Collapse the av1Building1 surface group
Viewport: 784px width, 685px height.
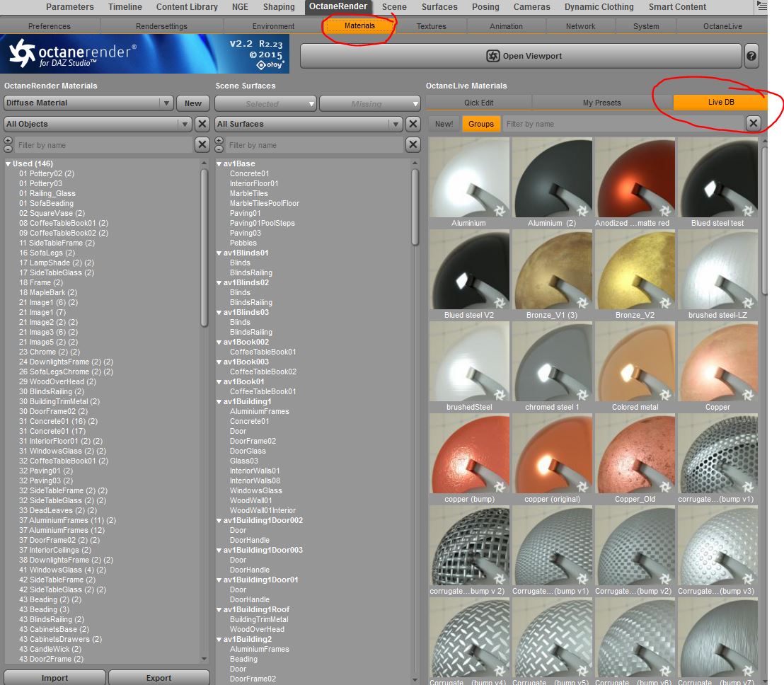219,401
